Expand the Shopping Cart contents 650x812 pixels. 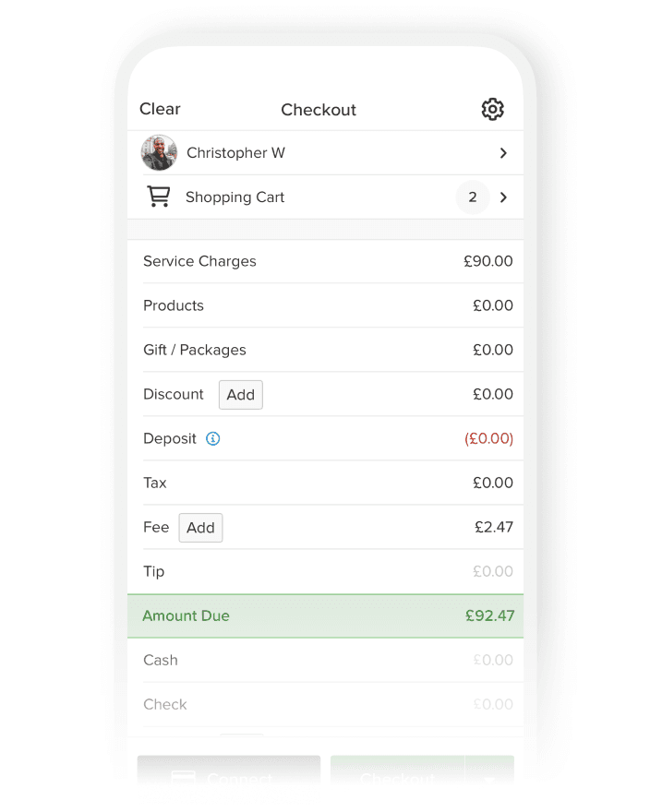(323, 197)
